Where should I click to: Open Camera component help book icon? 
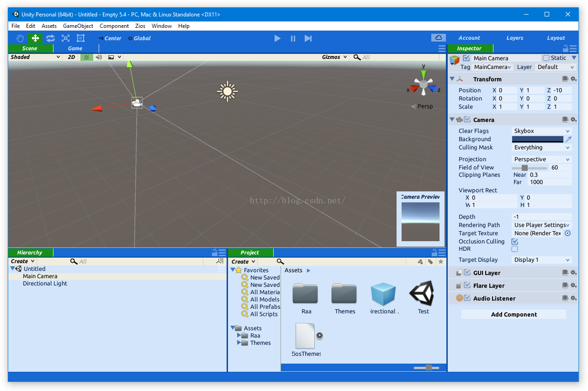[x=565, y=120]
